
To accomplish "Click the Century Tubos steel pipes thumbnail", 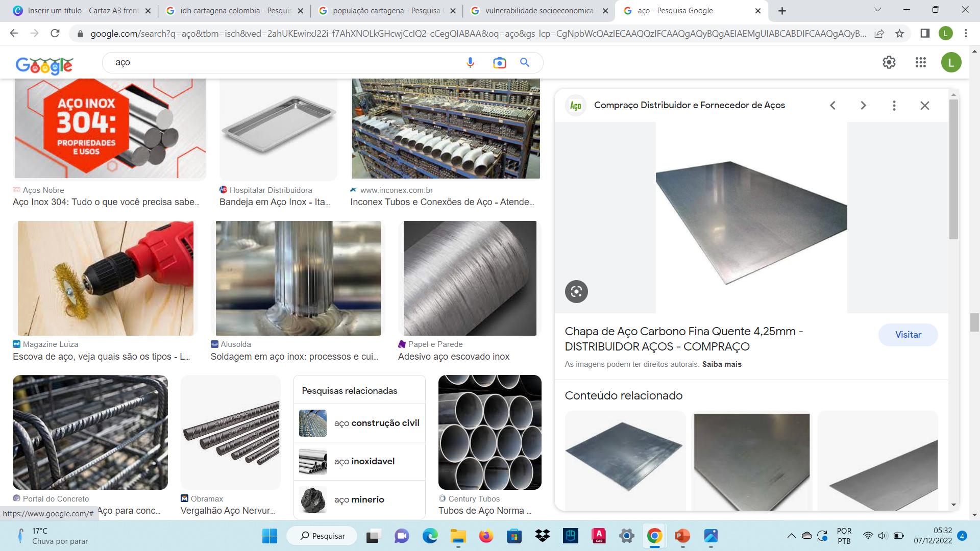I will (x=489, y=432).
